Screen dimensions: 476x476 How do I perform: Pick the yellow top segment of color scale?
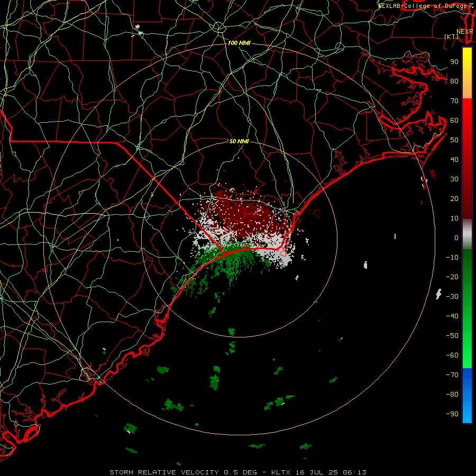point(467,73)
